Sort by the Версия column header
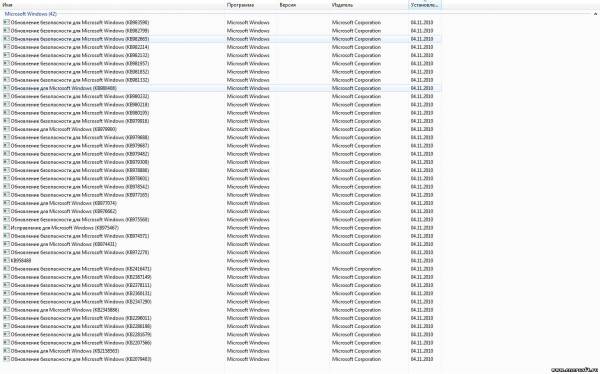 (x=288, y=5)
